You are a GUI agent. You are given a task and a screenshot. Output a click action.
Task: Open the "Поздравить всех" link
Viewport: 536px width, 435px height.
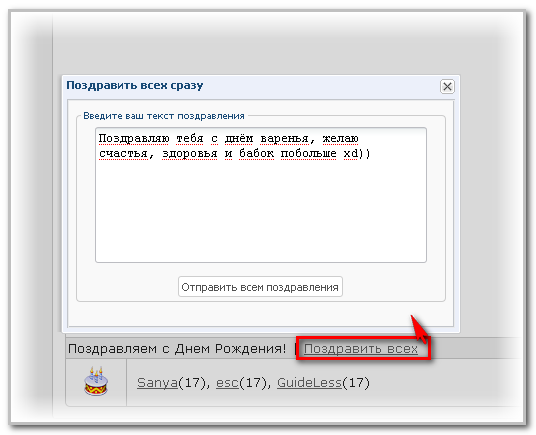(x=361, y=349)
